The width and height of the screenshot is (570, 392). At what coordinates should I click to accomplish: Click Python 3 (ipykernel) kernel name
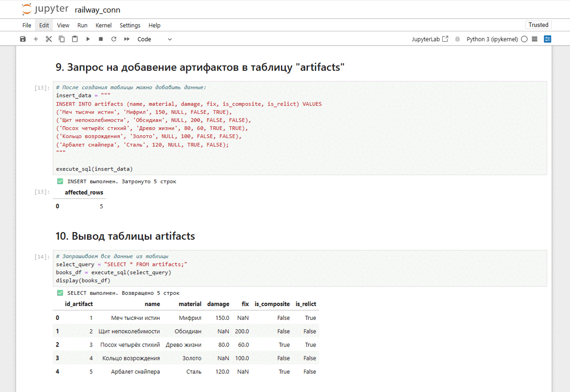coord(492,39)
